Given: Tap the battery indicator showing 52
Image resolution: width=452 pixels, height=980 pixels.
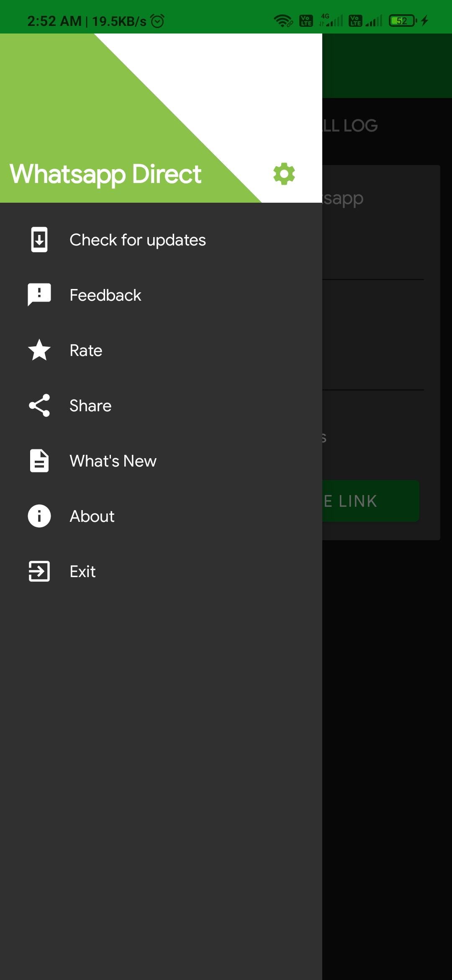Looking at the screenshot, I should point(403,21).
